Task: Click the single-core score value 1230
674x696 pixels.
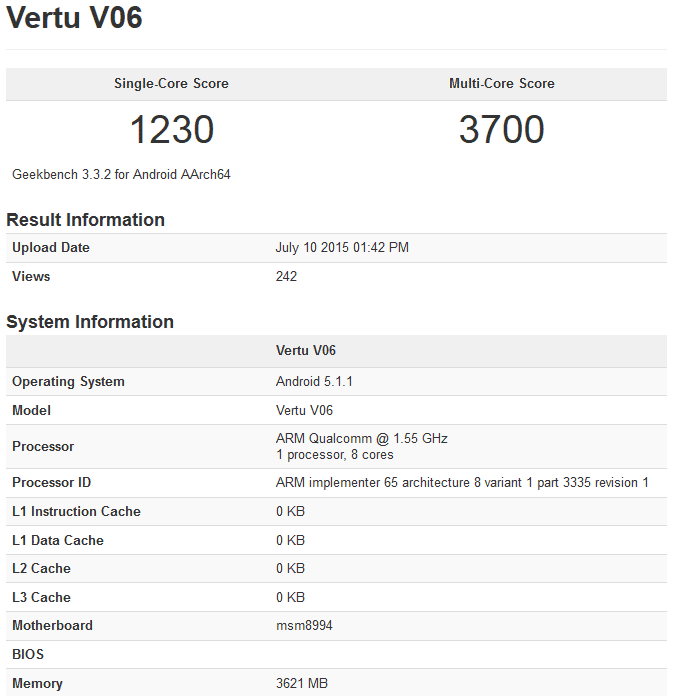Action: 171,130
